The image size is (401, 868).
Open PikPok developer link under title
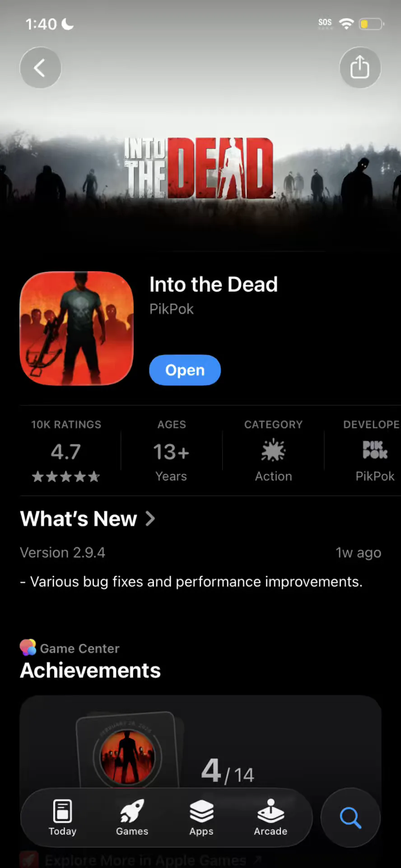[x=172, y=309]
